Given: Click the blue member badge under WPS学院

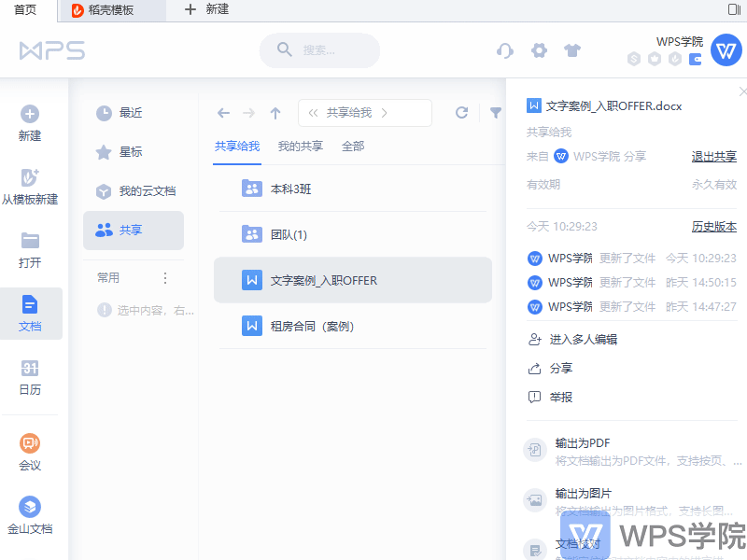Looking at the screenshot, I should coord(696,60).
